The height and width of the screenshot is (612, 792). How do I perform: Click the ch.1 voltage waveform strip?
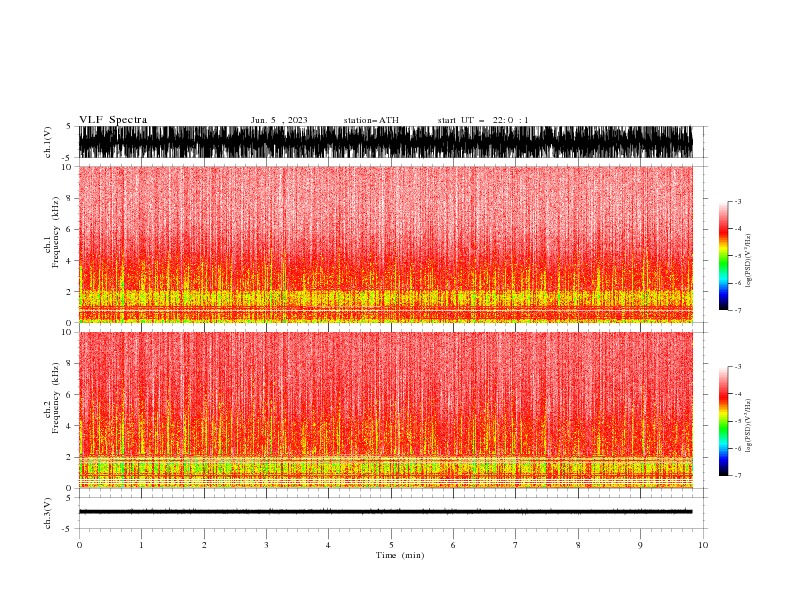click(x=385, y=142)
